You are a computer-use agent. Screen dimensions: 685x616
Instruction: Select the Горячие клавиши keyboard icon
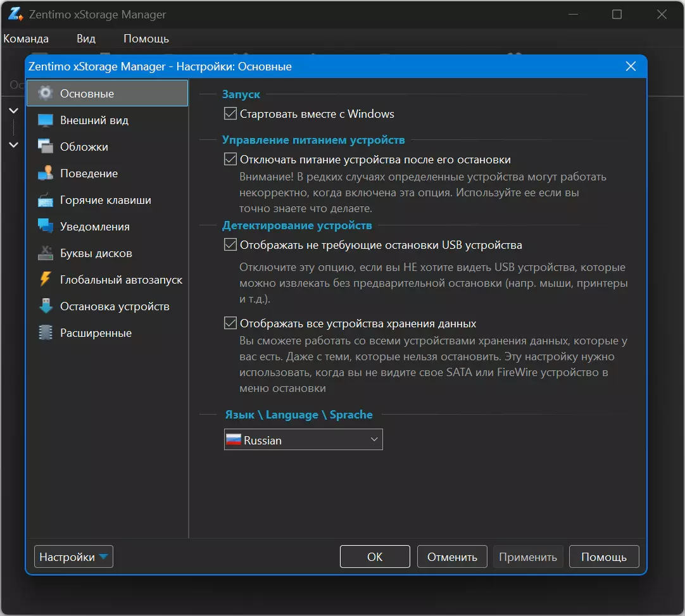click(46, 199)
